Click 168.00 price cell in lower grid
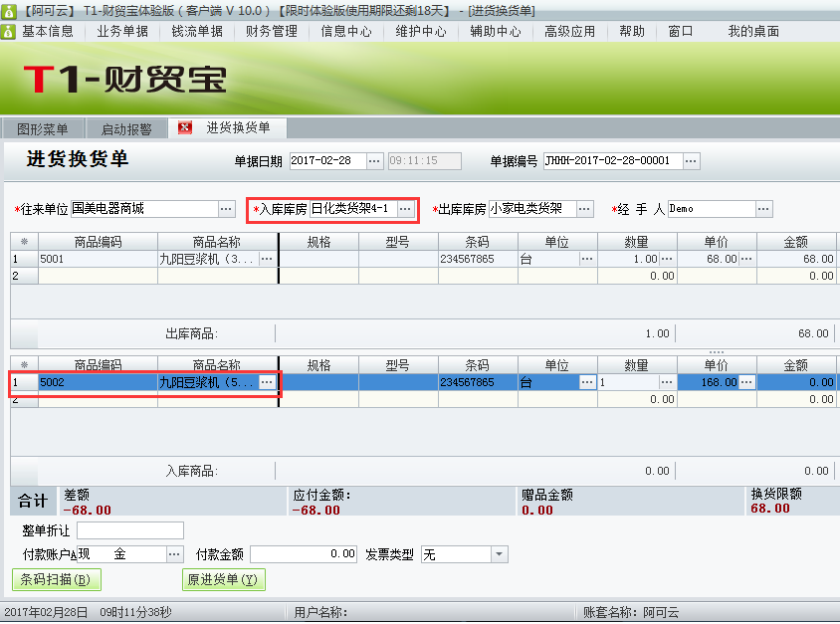Viewport: 840px width, 624px height. (709, 382)
